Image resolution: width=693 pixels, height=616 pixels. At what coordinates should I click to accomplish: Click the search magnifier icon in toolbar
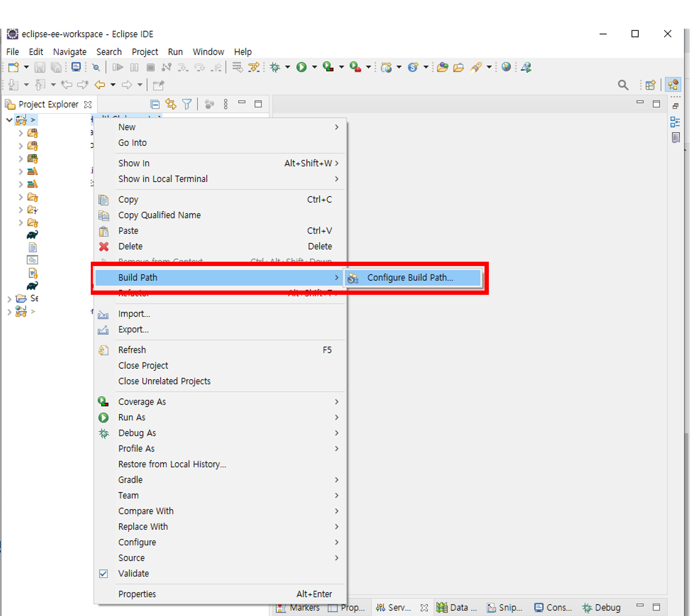623,85
